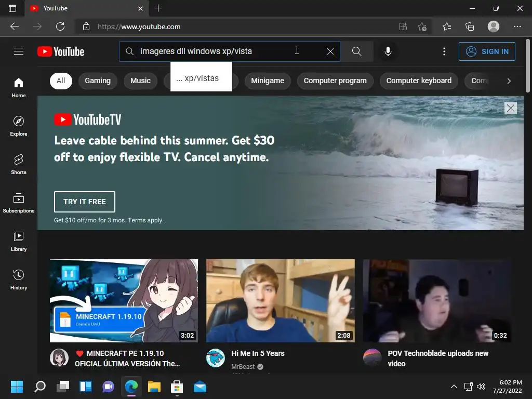Image resolution: width=532 pixels, height=399 pixels.
Task: Open the taskbar clock showing 6:02 PM
Action: (x=507, y=387)
